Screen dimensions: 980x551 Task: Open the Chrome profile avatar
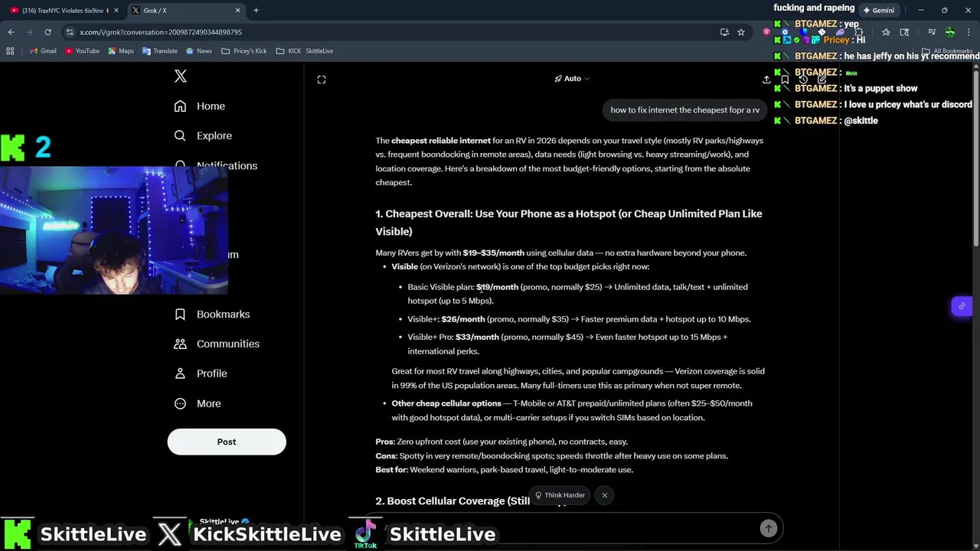click(950, 32)
